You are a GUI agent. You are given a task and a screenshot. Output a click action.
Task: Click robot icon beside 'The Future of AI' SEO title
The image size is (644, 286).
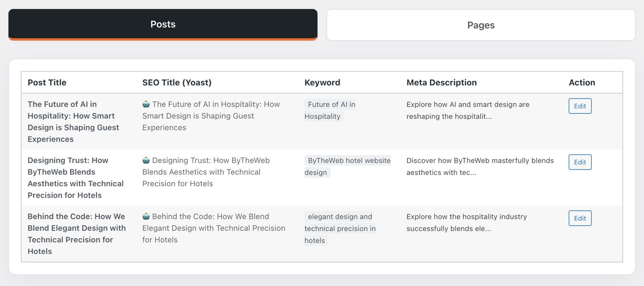146,104
